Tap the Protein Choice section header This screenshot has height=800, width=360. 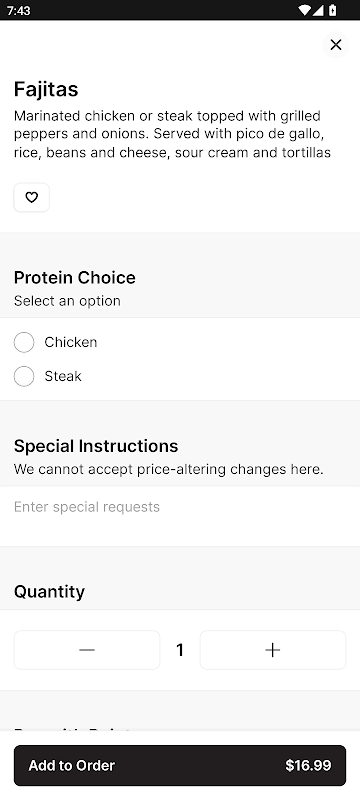74,278
